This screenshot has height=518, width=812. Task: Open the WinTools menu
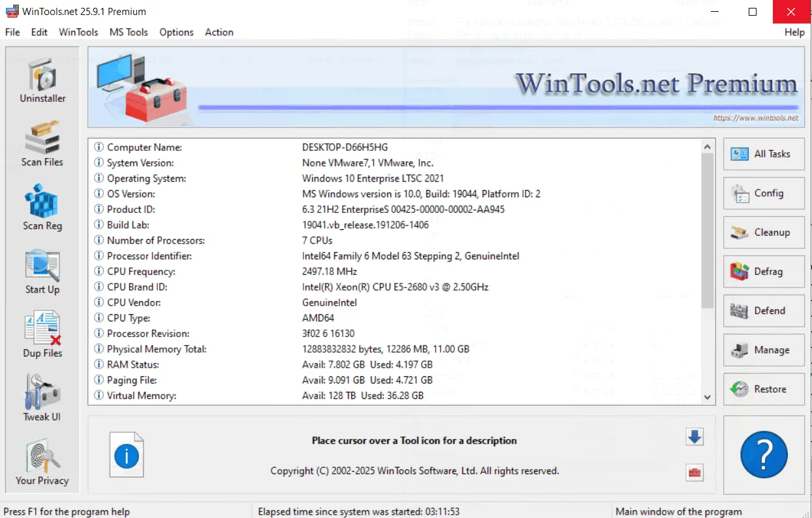click(78, 32)
